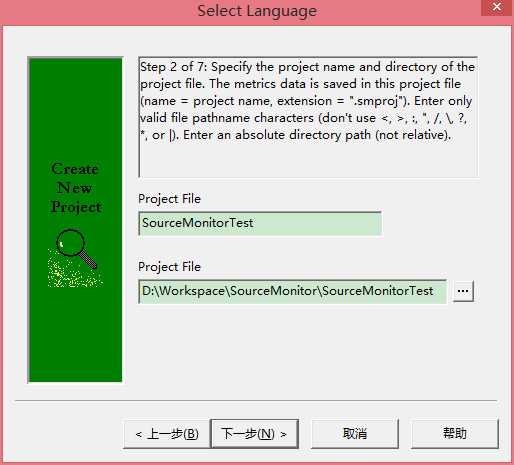
Task: Cancel the wizard with 取消
Action: click(x=355, y=434)
